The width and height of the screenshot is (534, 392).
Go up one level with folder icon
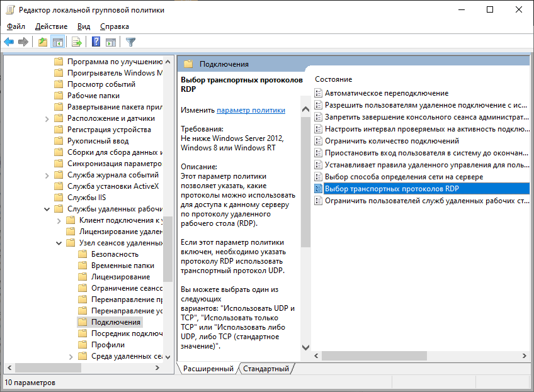tap(43, 42)
